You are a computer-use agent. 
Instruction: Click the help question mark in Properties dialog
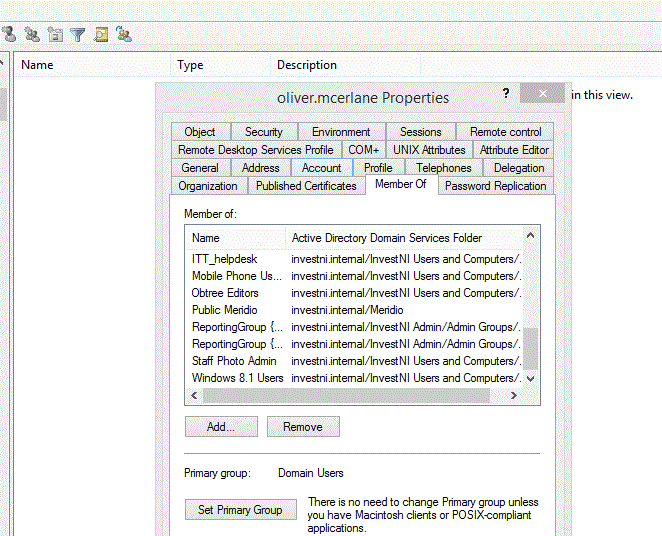click(x=506, y=93)
